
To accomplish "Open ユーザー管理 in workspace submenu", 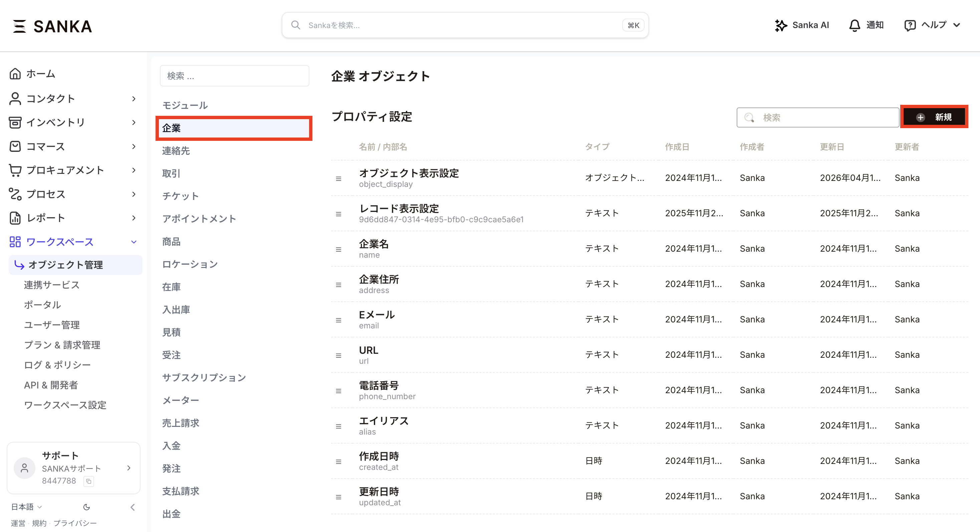I will coord(52,325).
